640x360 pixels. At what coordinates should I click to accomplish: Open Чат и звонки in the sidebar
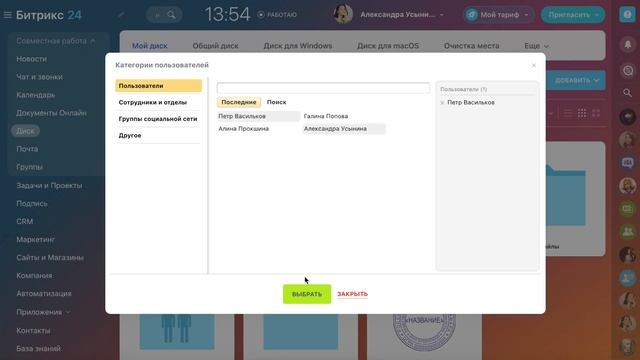pos(40,77)
